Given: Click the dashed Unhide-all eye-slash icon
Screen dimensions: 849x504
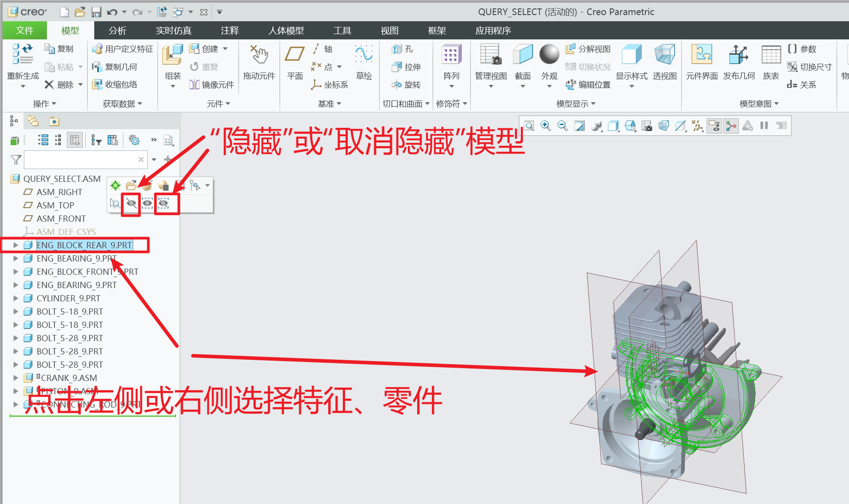Looking at the screenshot, I should pos(163,204).
